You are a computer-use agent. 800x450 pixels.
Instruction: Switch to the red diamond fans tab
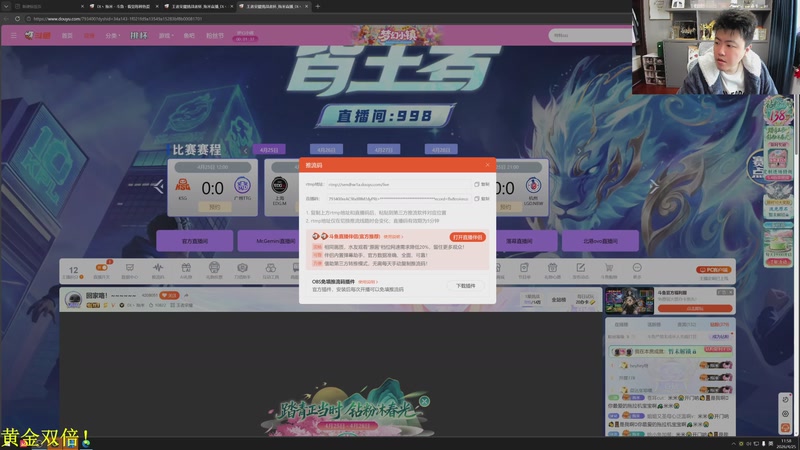(x=719, y=324)
